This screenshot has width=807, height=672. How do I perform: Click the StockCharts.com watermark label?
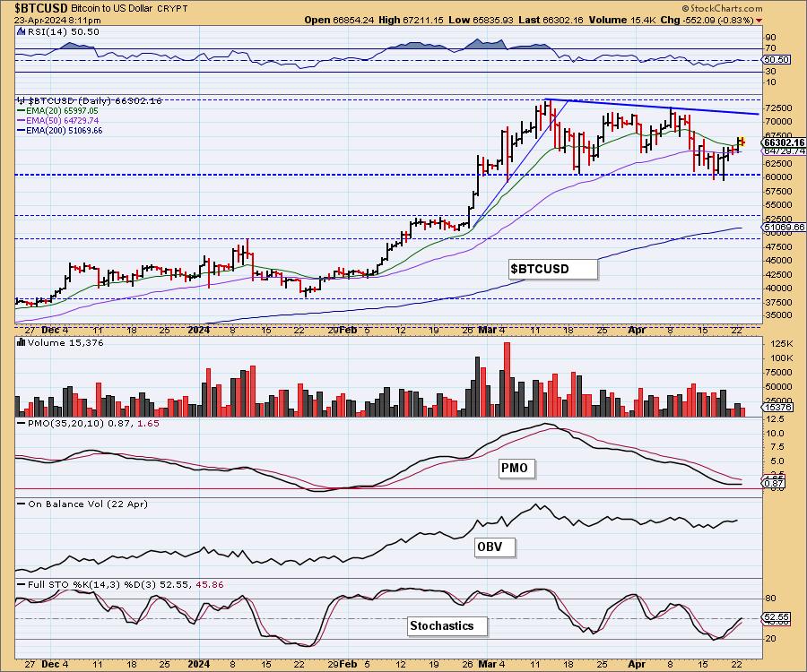(722, 8)
